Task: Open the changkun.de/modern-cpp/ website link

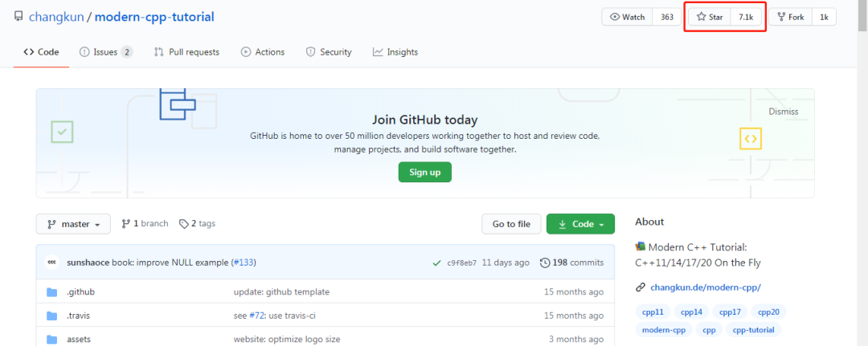Action: click(705, 287)
